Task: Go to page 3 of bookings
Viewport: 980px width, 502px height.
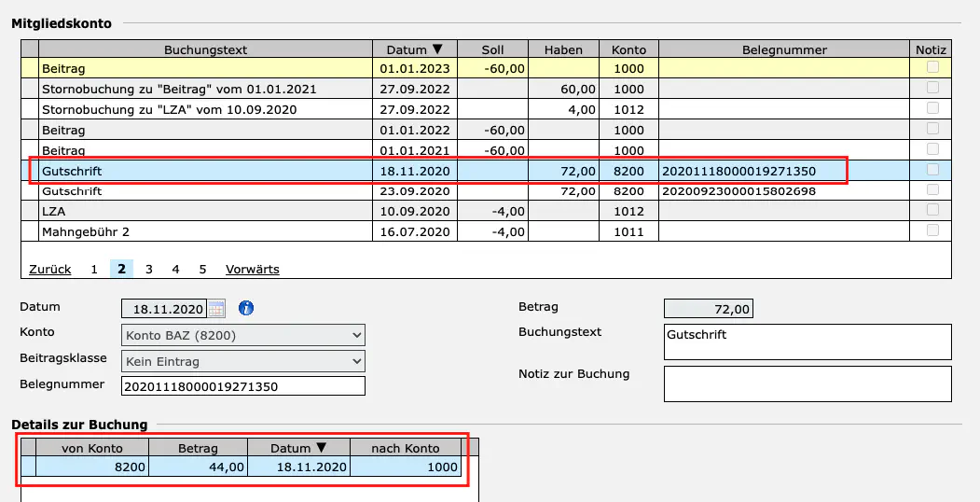Action: tap(149, 270)
